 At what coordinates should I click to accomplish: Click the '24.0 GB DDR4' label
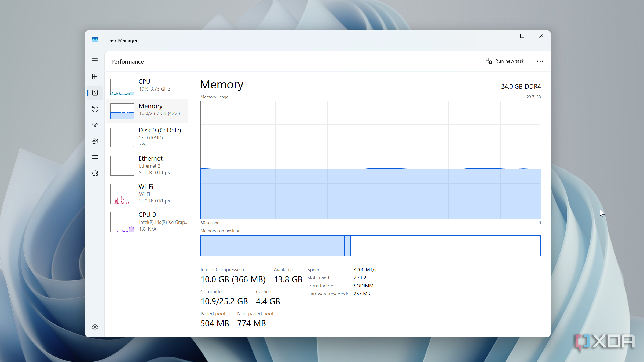click(521, 87)
